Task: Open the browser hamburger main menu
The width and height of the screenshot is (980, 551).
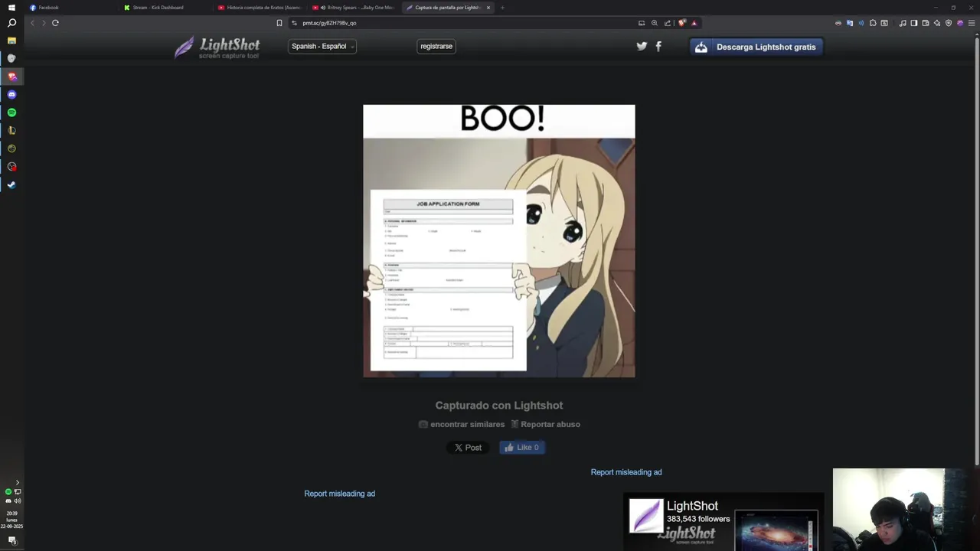Action: point(972,23)
